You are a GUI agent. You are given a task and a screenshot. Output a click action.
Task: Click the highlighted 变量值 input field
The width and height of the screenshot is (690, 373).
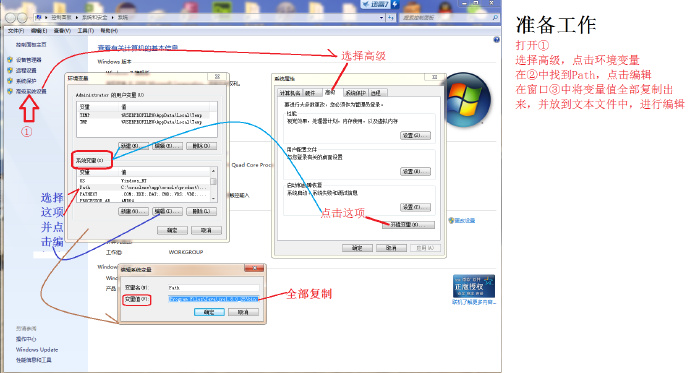[x=213, y=300]
